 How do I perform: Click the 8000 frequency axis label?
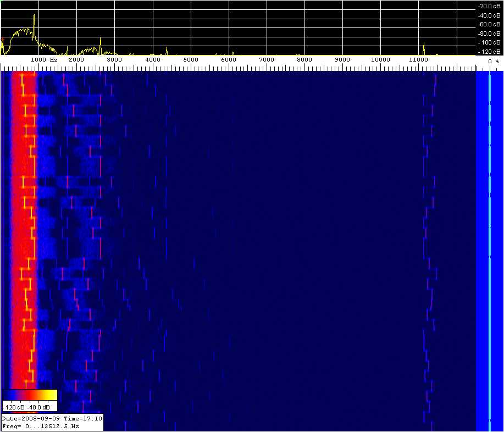[304, 59]
